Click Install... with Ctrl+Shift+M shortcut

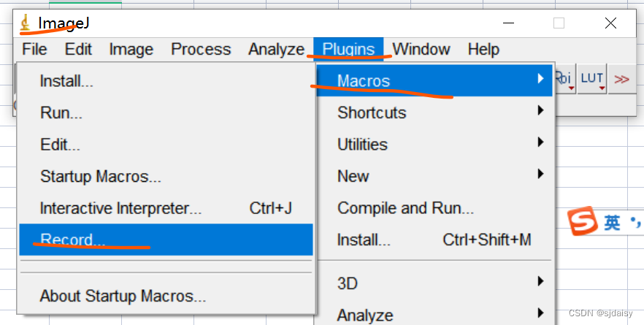click(x=436, y=240)
